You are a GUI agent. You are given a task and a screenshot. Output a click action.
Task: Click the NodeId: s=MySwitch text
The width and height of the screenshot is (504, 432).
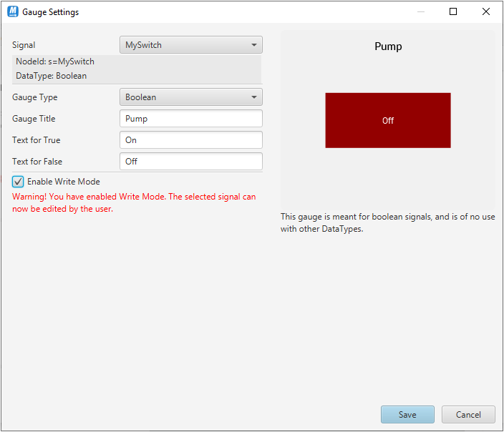pyautogui.click(x=55, y=62)
